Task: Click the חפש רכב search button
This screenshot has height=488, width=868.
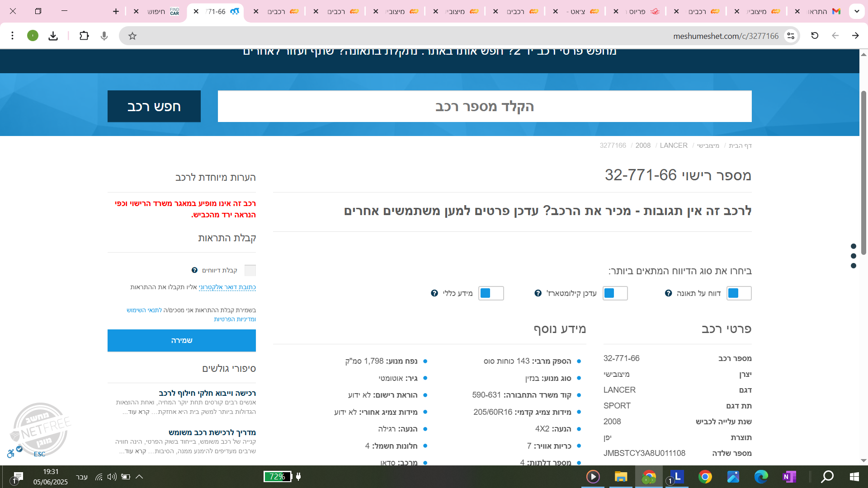Action: pos(154,106)
